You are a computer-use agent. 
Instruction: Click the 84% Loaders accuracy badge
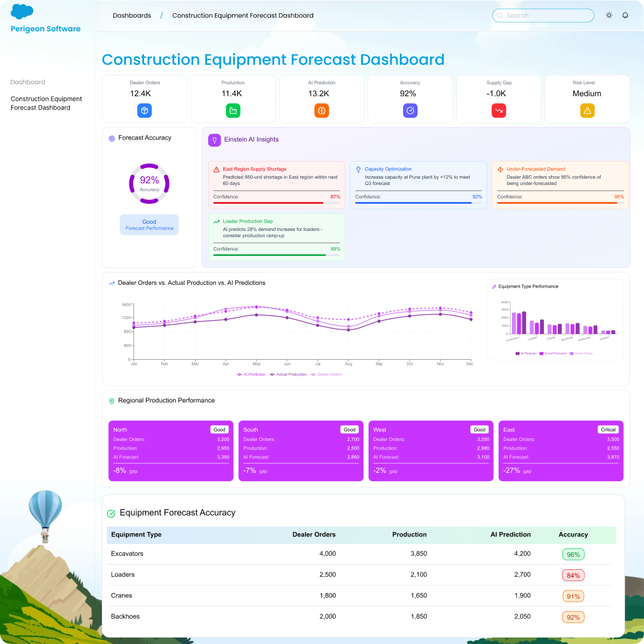pyautogui.click(x=573, y=575)
